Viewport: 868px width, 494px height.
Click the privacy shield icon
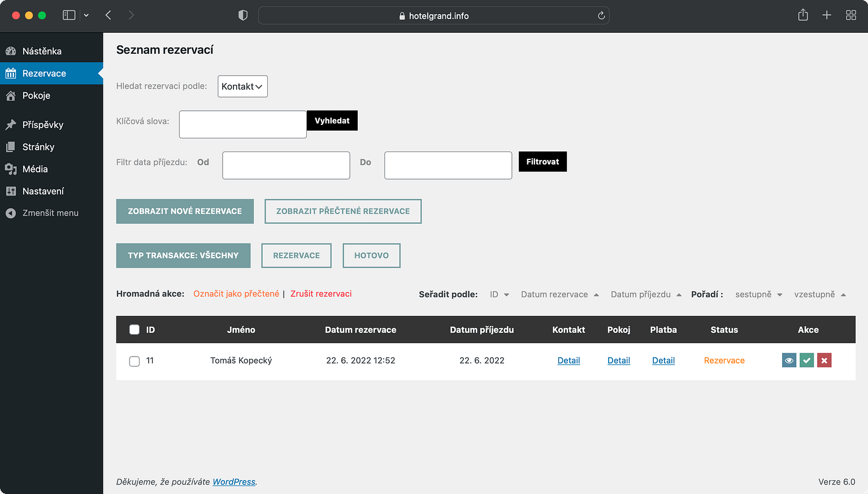click(x=243, y=15)
